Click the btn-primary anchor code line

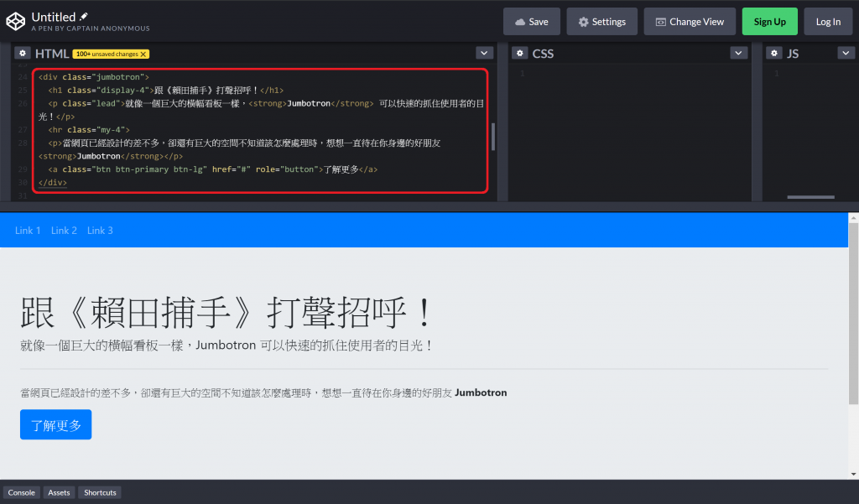(x=212, y=169)
